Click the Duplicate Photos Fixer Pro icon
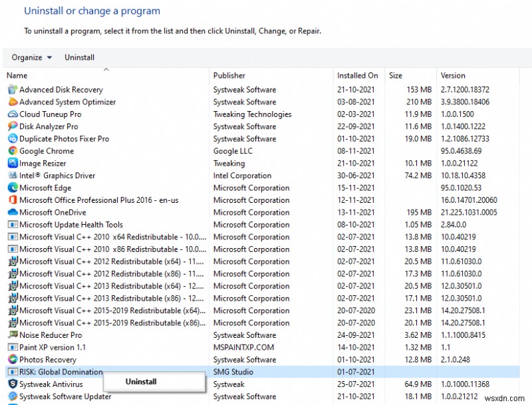Screen dimensions: 532x405 [13, 138]
